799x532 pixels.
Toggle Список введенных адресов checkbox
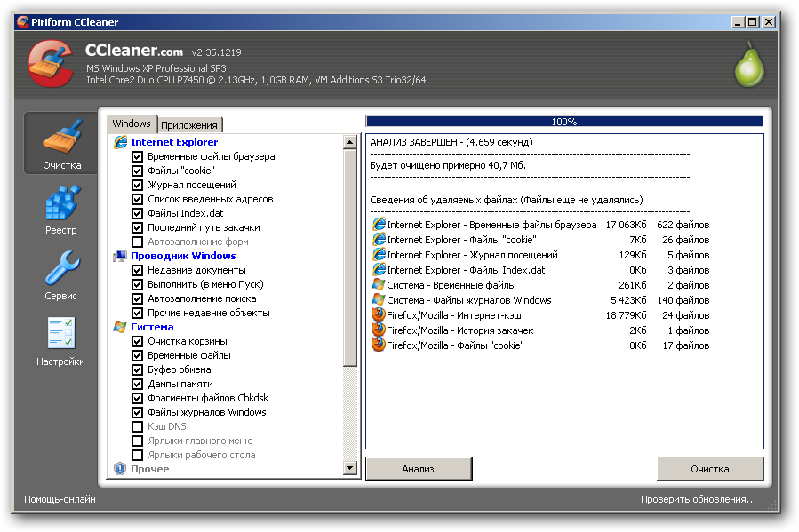137,199
